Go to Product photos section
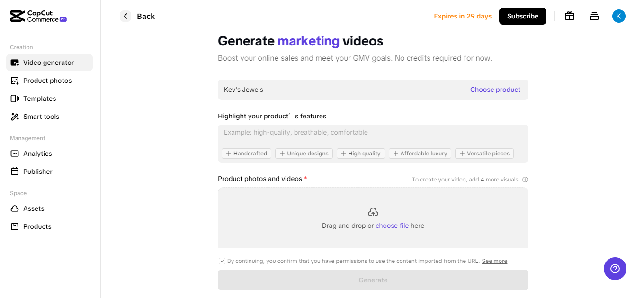 click(x=47, y=81)
